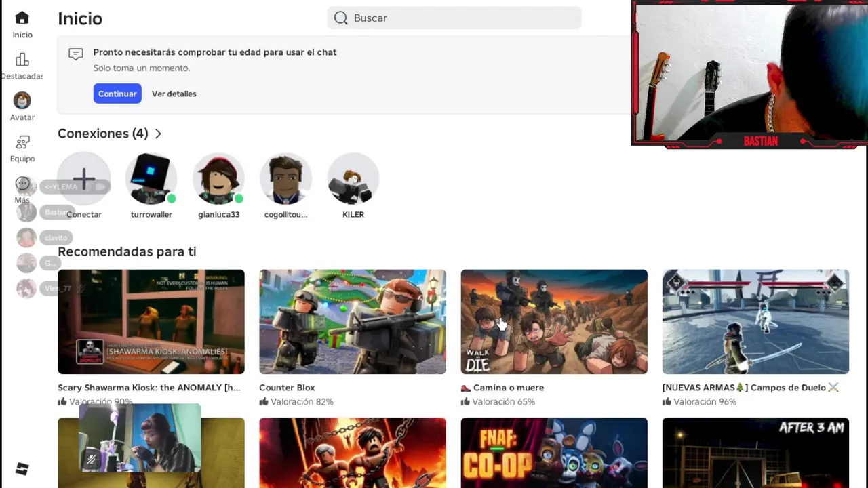
Task: Click Counter Blox title text
Action: [x=287, y=388]
